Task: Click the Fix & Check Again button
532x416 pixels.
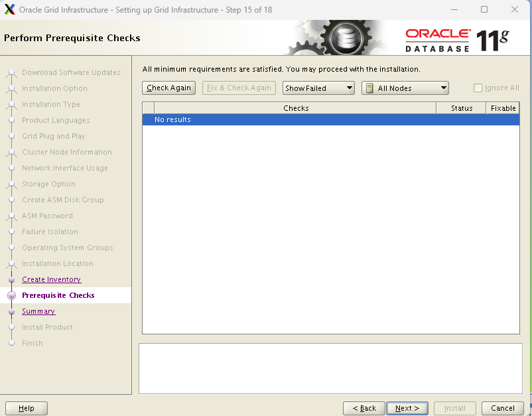Action: point(239,88)
